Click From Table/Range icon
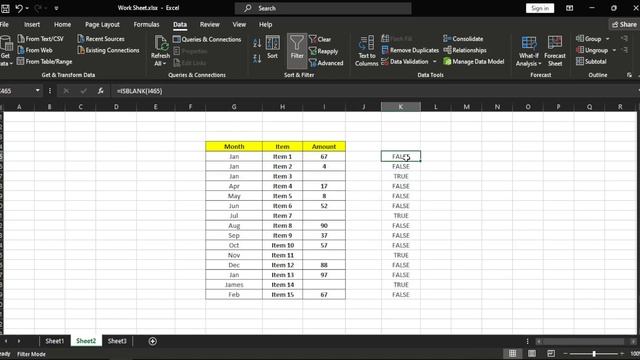Screen dimensions: 640x360 click(x=21, y=62)
